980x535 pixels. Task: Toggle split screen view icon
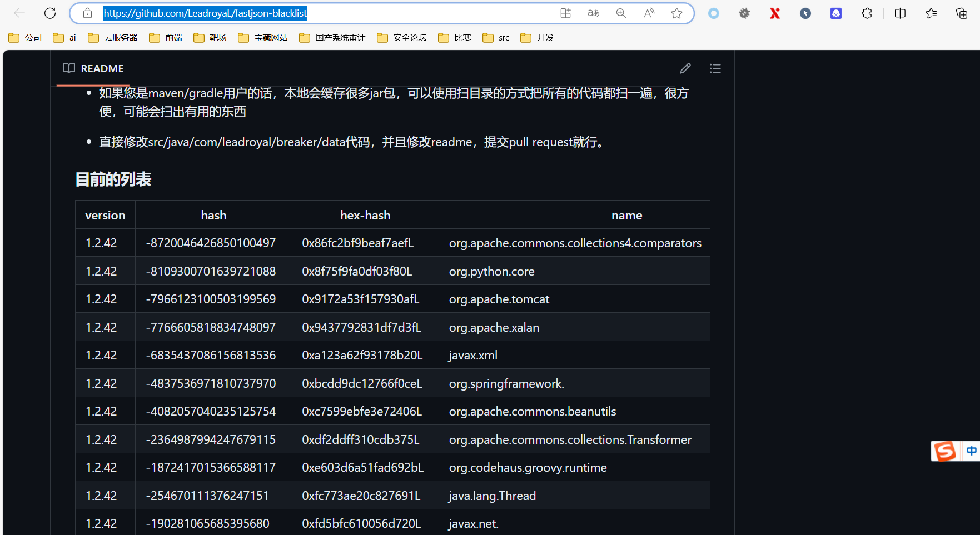pyautogui.click(x=900, y=13)
